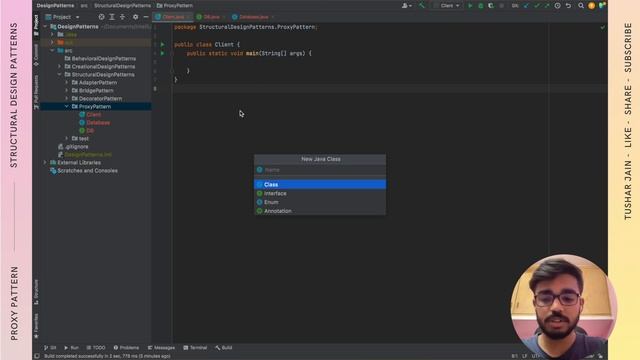
Task: Open the Project view selector dropdown
Action: click(62, 17)
